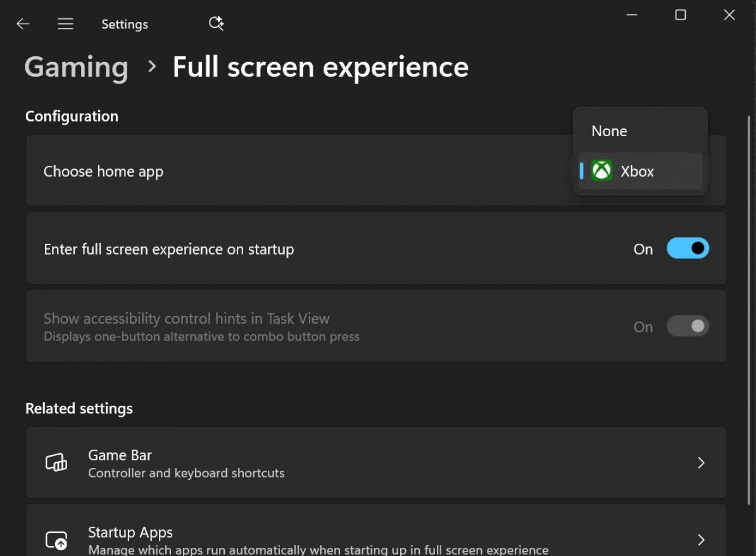Toggle accessibility control hints in Task View
Image resolution: width=756 pixels, height=556 pixels.
688,327
